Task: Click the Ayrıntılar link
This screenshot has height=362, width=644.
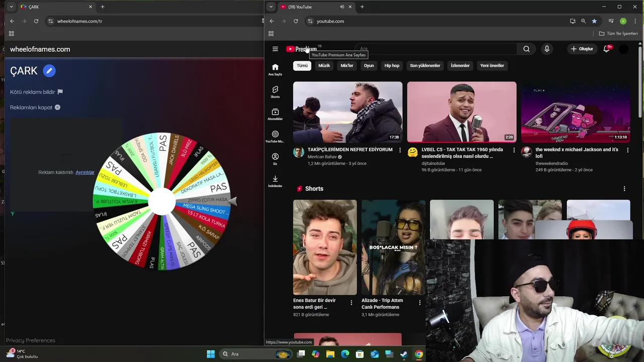Action: tap(85, 172)
